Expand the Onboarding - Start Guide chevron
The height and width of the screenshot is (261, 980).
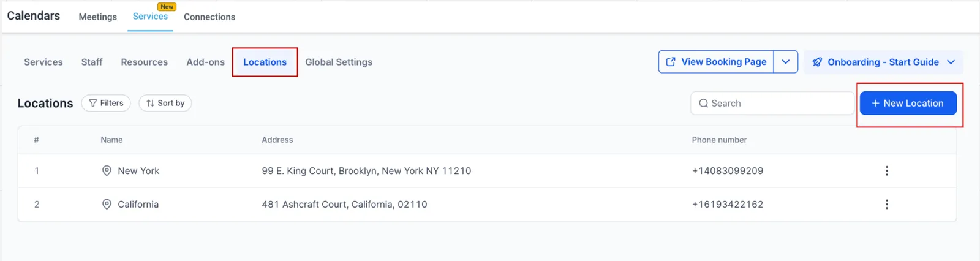click(951, 62)
